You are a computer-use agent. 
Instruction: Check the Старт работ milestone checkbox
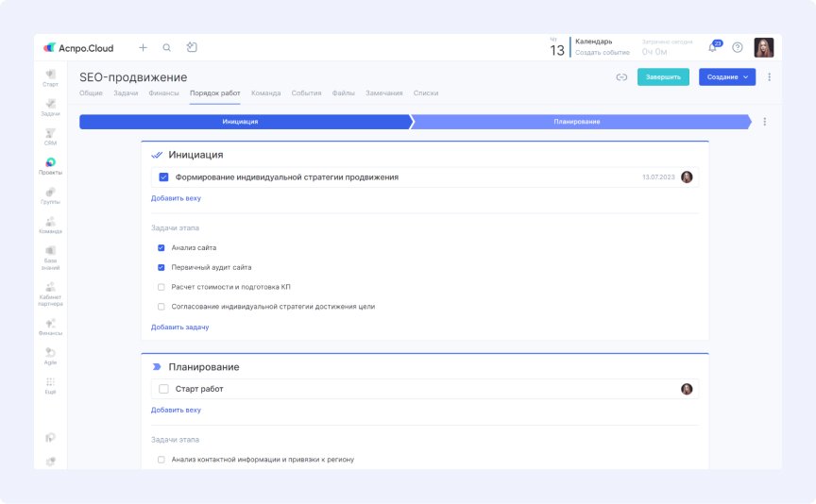163,389
